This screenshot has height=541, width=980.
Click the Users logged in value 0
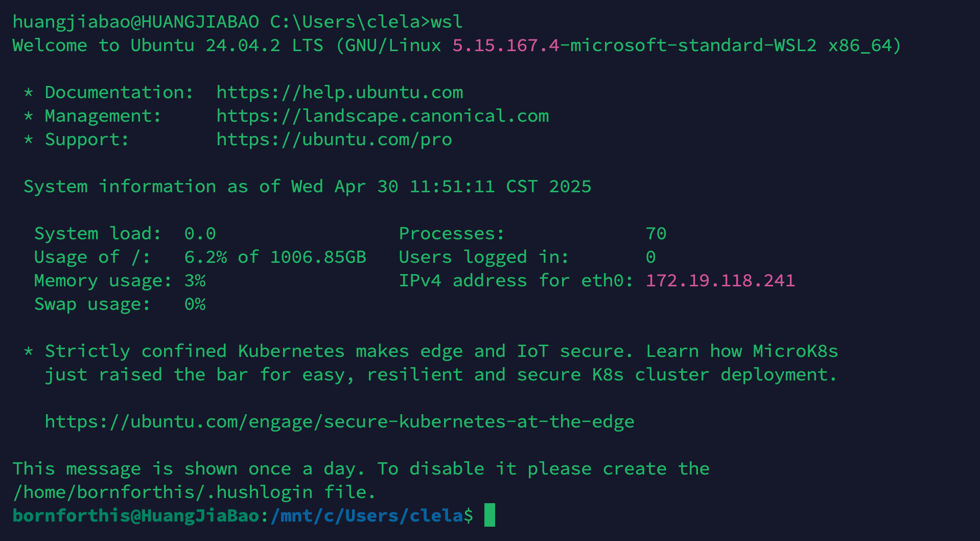click(651, 257)
